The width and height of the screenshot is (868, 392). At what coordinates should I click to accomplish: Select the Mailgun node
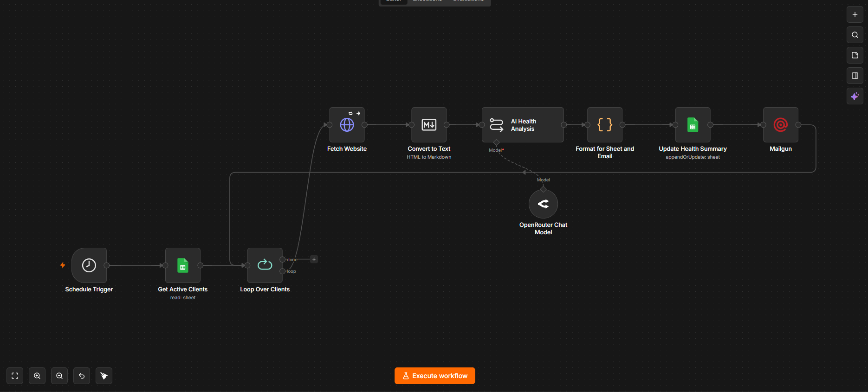coord(781,125)
